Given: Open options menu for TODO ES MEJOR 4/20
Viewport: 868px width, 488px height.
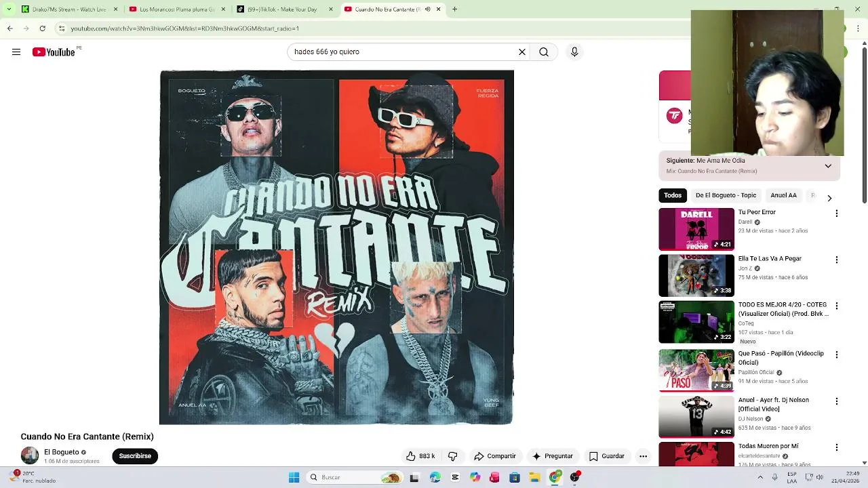Looking at the screenshot, I should click(x=837, y=306).
